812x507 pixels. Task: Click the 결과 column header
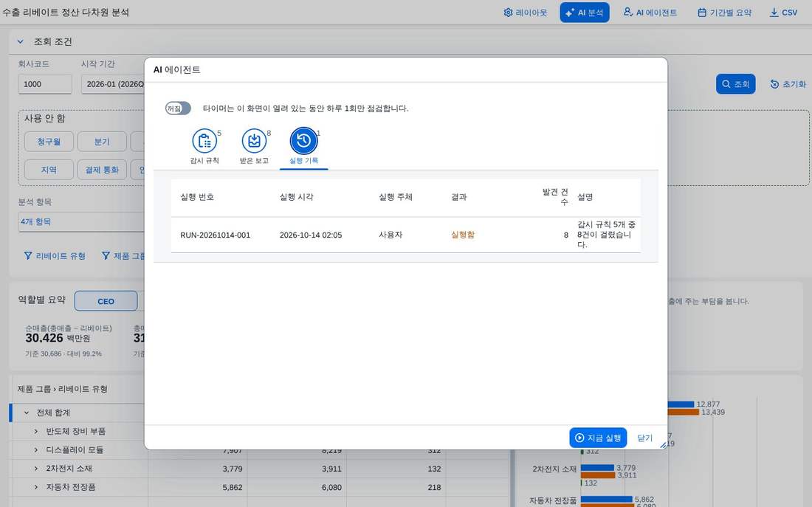click(459, 197)
